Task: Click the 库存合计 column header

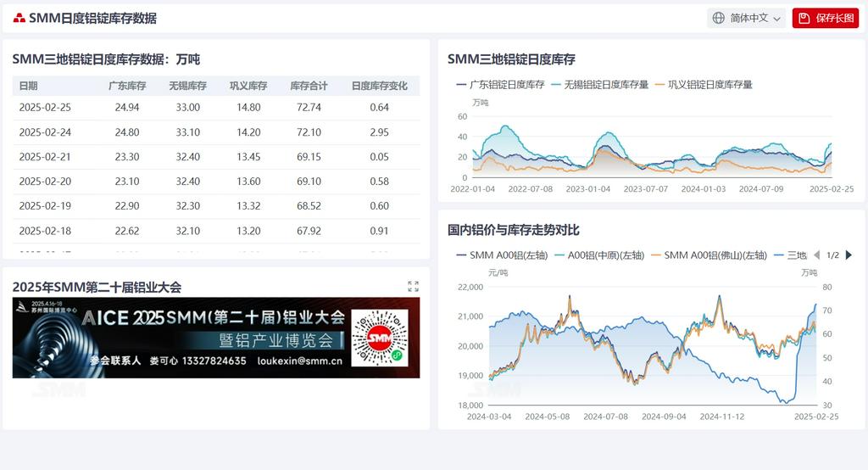Action: (x=309, y=86)
